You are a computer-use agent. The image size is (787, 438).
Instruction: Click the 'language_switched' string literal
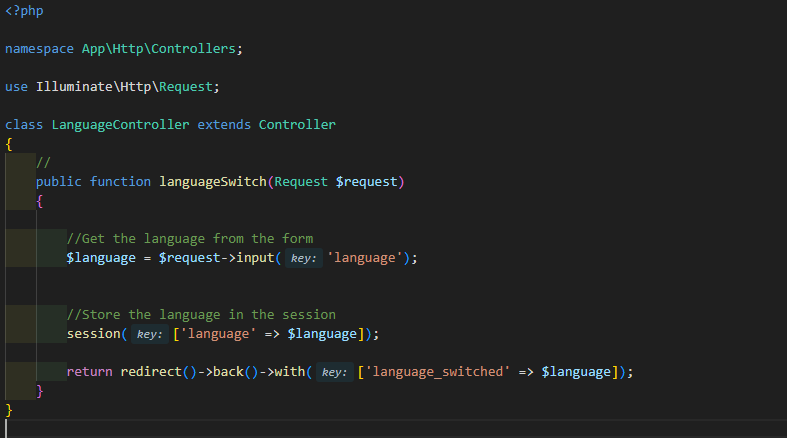tap(439, 372)
